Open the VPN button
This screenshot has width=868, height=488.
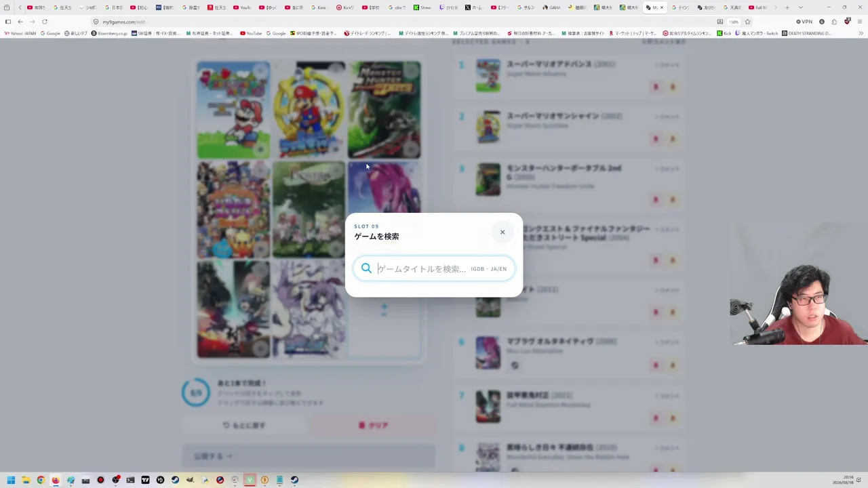pyautogui.click(x=804, y=22)
